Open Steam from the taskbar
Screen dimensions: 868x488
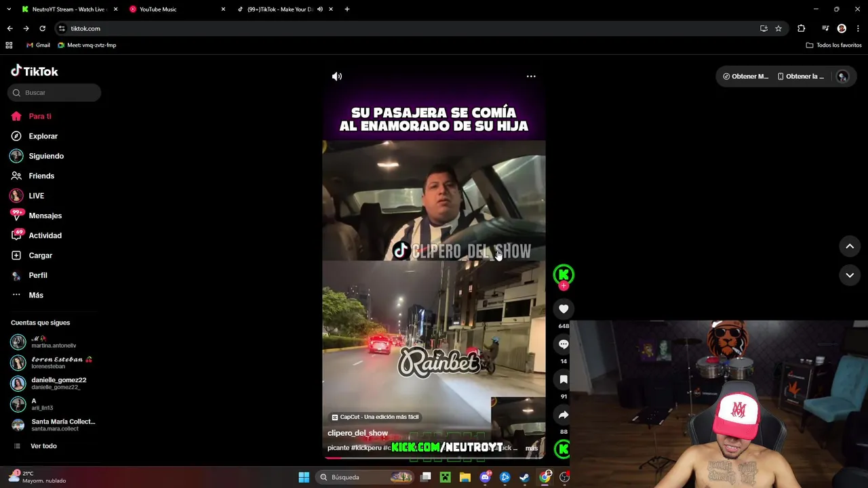point(524,477)
